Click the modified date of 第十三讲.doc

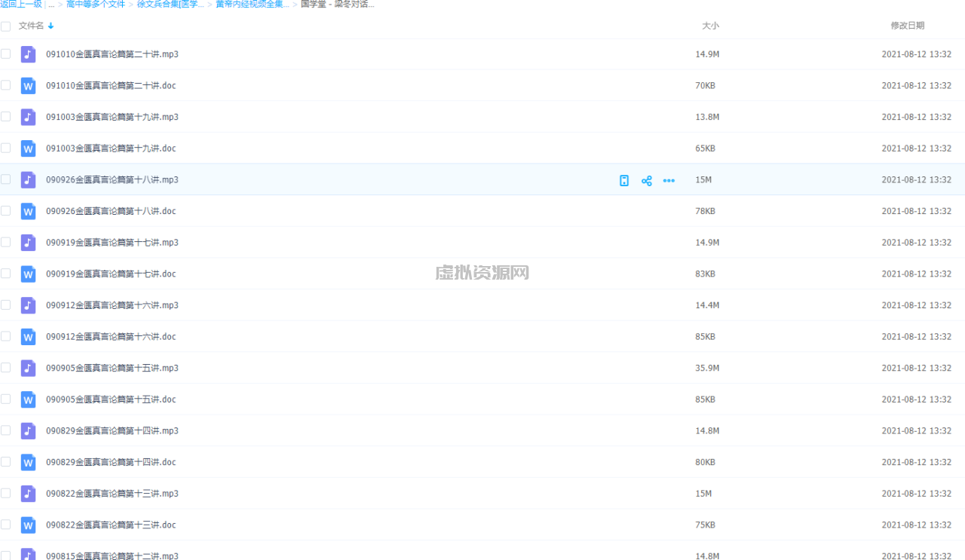click(x=917, y=525)
